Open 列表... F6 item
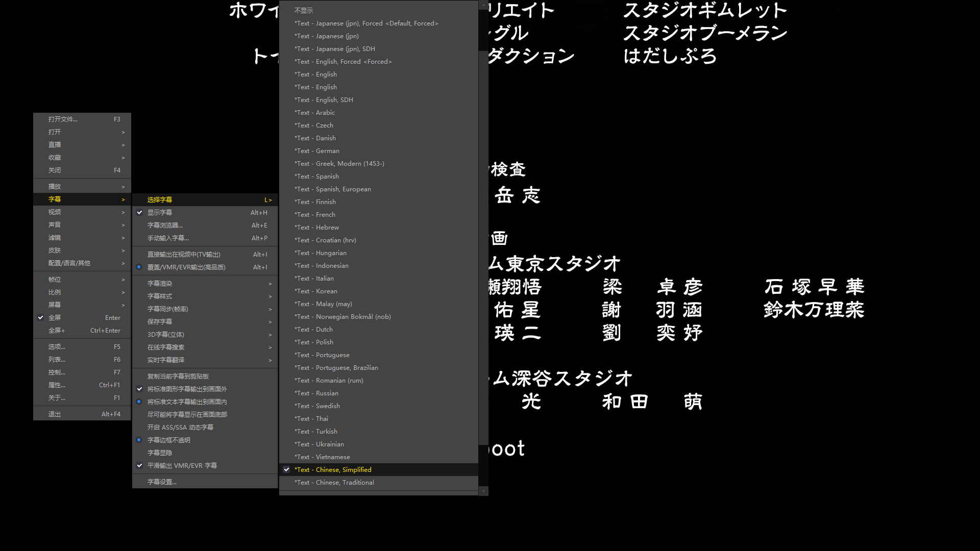The height and width of the screenshot is (551, 980). click(82, 359)
